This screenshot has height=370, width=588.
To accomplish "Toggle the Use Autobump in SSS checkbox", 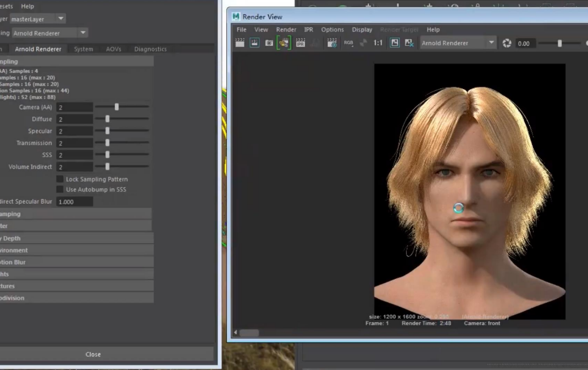I will click(60, 190).
